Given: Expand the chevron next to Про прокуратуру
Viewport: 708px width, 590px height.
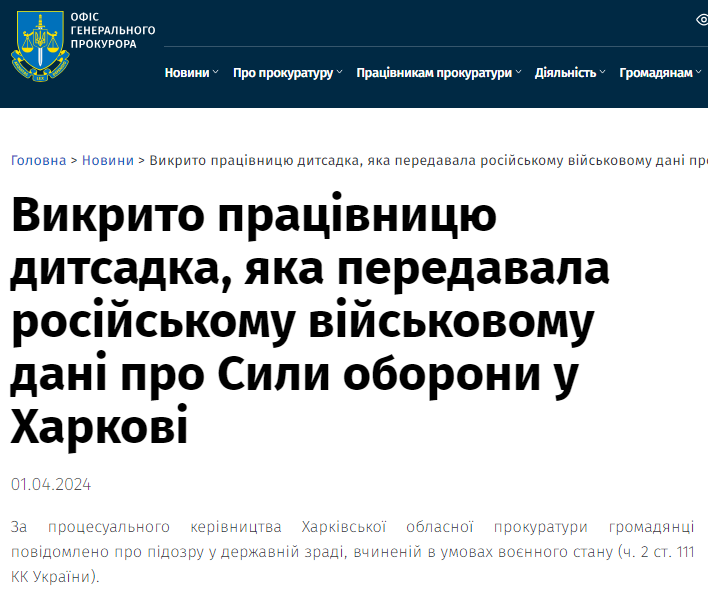Looking at the screenshot, I should tap(340, 73).
